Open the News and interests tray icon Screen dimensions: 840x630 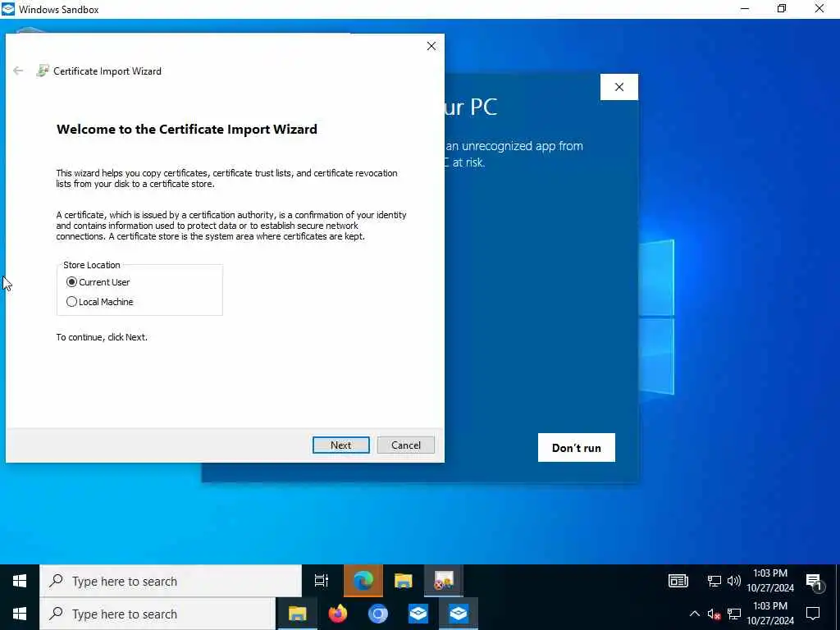coord(678,581)
